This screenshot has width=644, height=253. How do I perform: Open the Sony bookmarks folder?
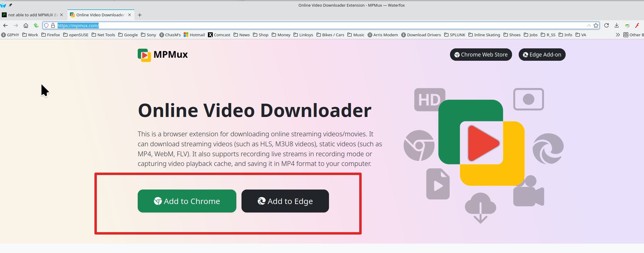[149, 35]
